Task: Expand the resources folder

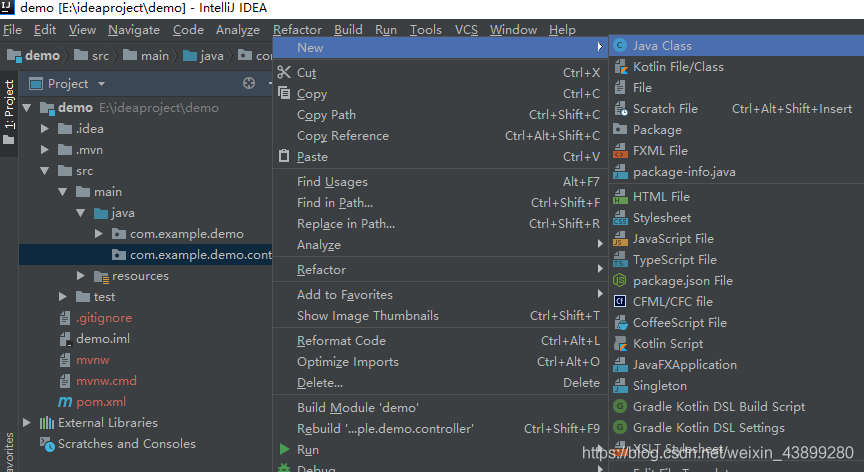Action: [x=80, y=276]
